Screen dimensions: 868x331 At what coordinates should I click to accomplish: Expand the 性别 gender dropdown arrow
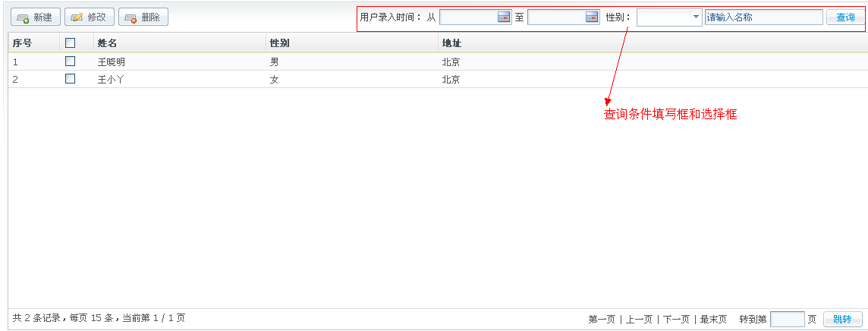tap(695, 17)
